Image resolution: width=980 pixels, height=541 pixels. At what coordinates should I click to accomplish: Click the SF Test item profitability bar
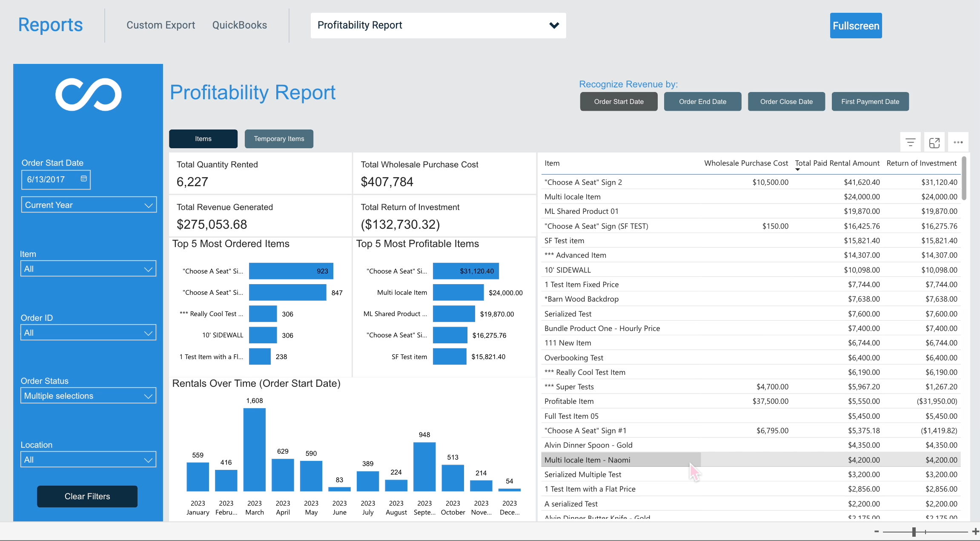[450, 357]
